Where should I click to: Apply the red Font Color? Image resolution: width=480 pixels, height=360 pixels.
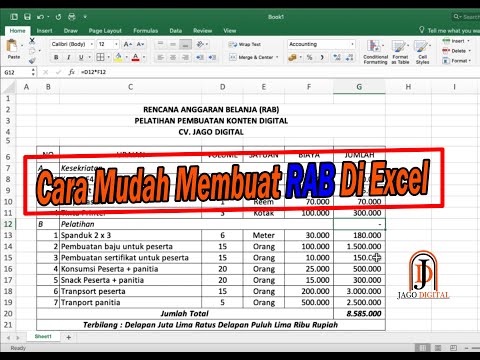pyautogui.click(x=135, y=57)
